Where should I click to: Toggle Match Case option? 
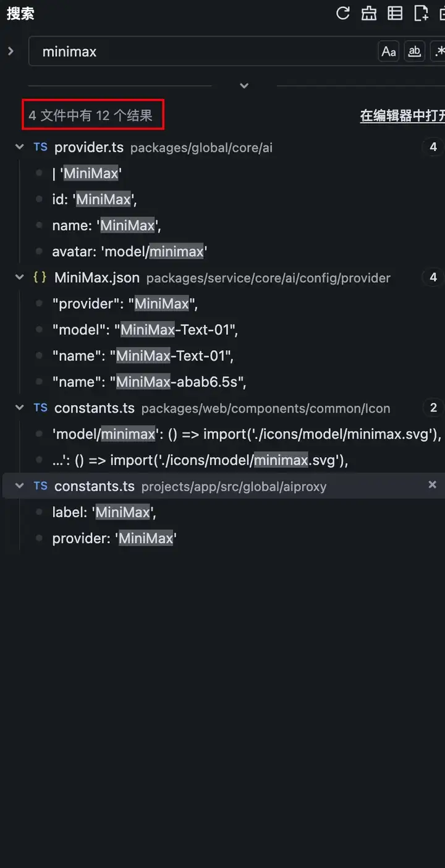click(389, 51)
